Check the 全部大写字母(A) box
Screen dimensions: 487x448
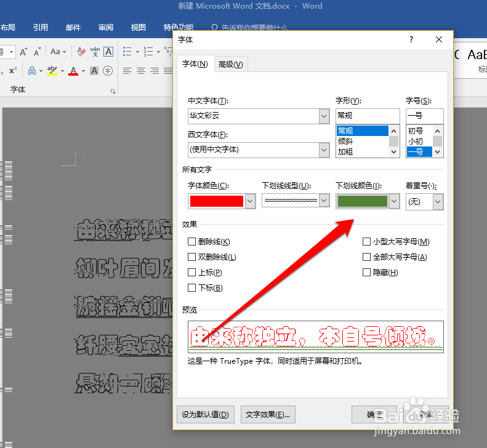(366, 257)
